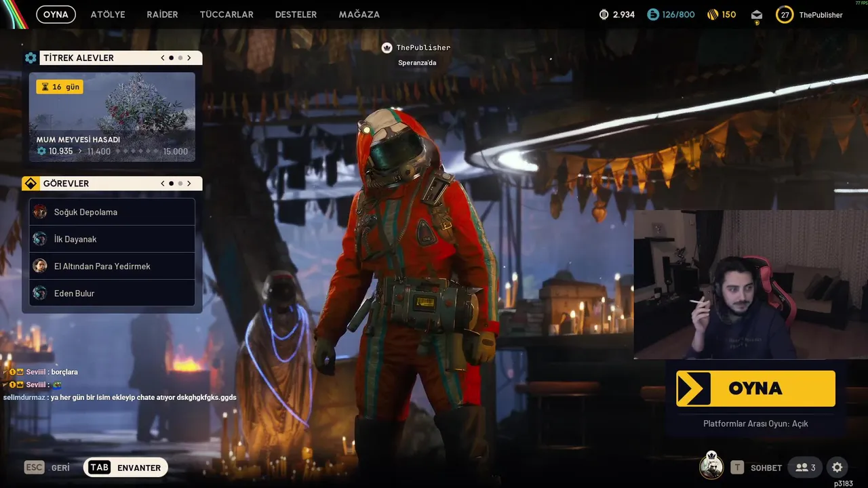Click the coin currency icon beside 2.934
This screenshot has height=488, width=868.
pyautogui.click(x=604, y=14)
